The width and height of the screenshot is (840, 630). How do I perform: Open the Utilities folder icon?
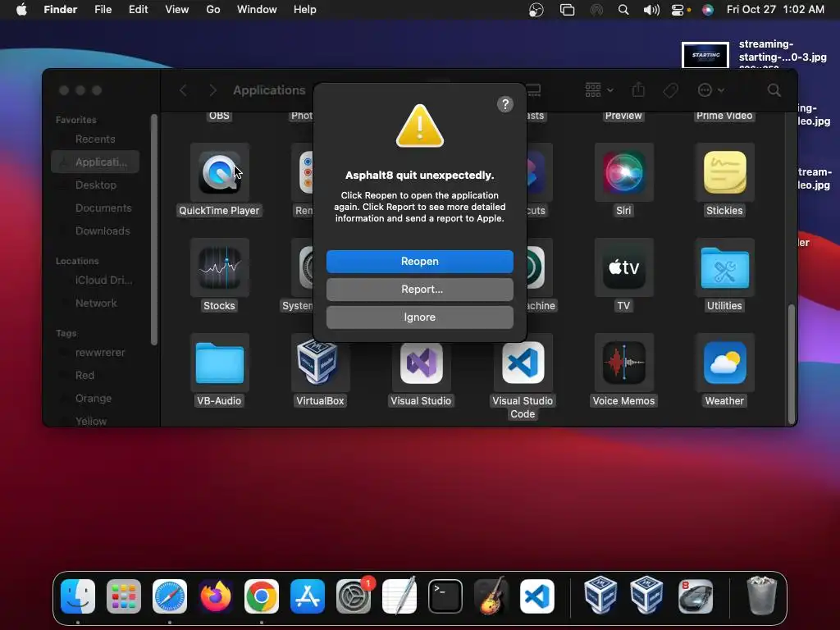[724, 267]
